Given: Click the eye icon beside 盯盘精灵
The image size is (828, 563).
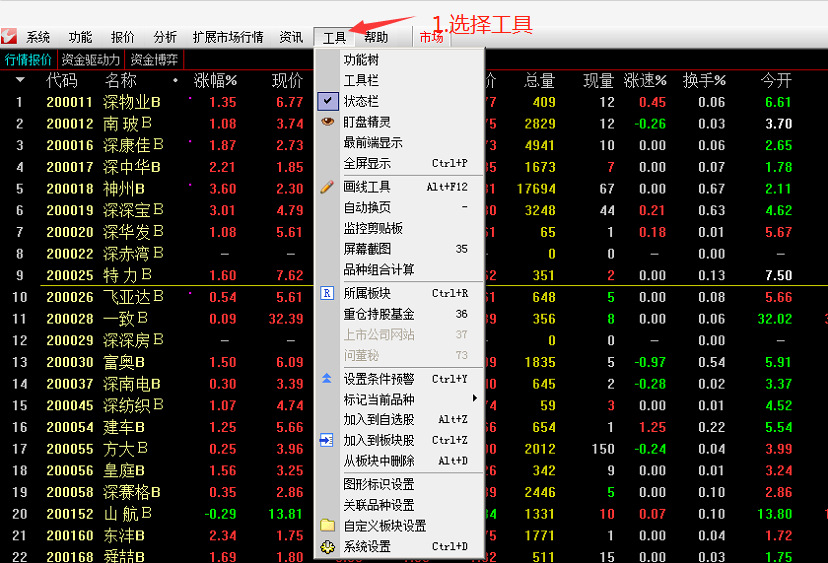Looking at the screenshot, I should tap(327, 121).
